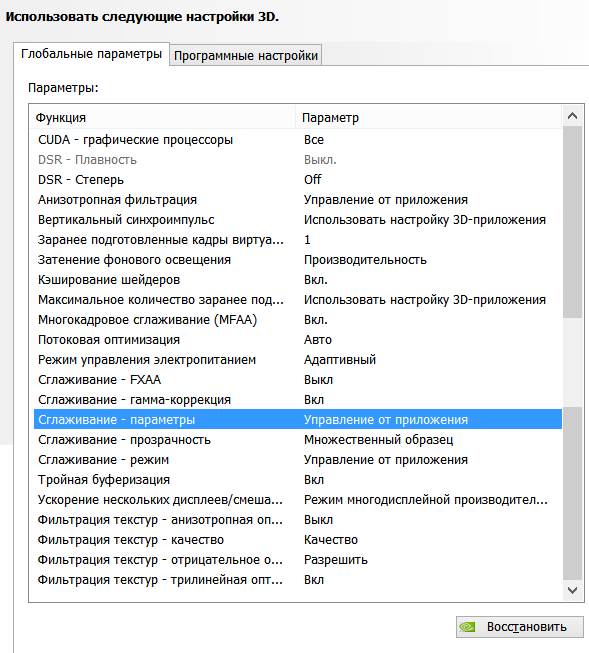Click the Параметр column header
This screenshot has height=653, width=589.
[429, 117]
